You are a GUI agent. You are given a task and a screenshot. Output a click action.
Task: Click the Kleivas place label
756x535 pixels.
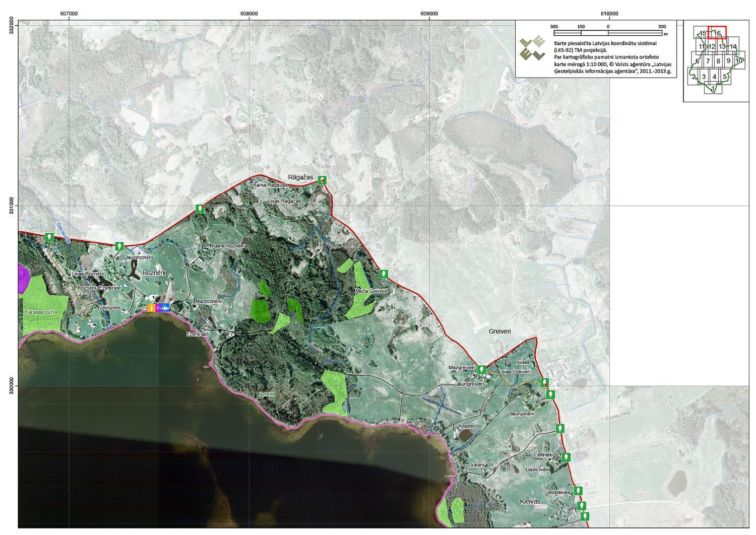pos(530,502)
